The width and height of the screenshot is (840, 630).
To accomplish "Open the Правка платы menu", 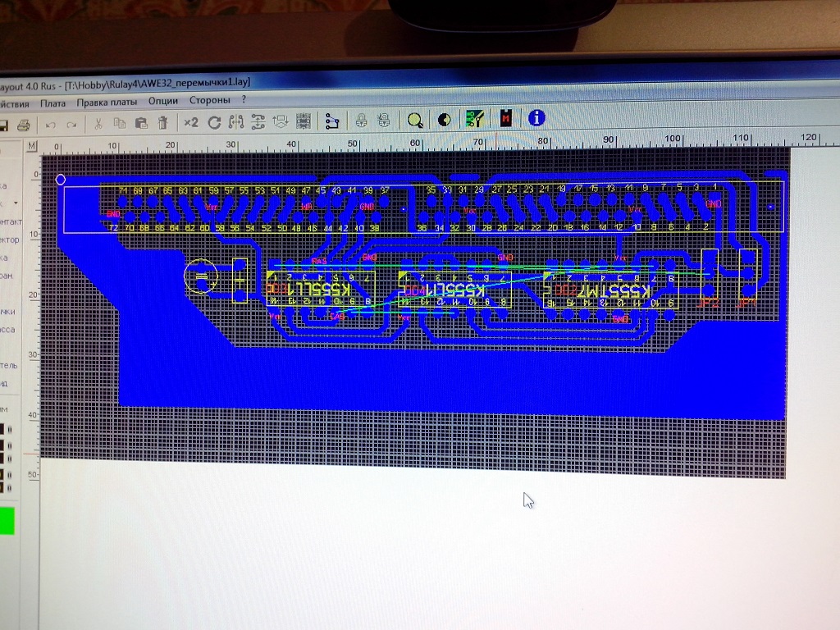I will [x=107, y=102].
